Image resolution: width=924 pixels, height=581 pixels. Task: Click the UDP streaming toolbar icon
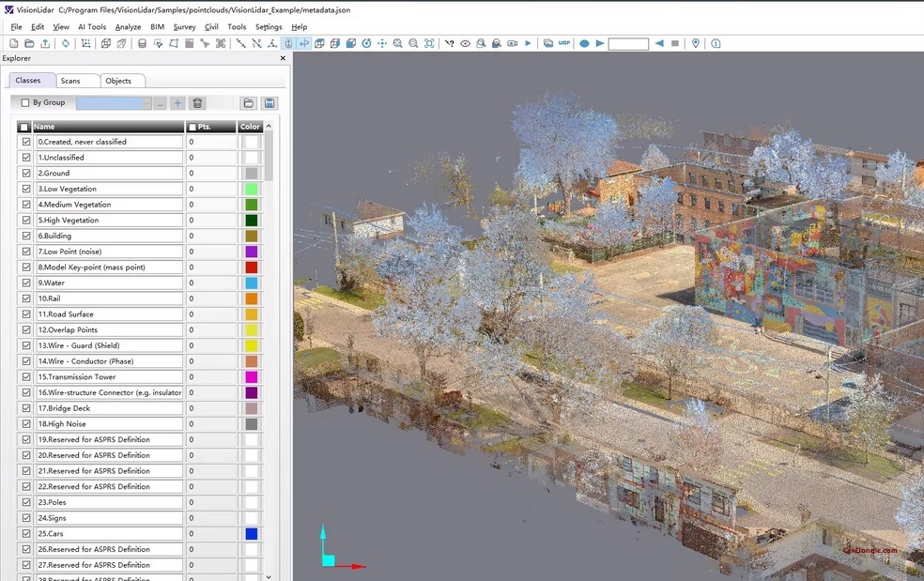pyautogui.click(x=566, y=42)
